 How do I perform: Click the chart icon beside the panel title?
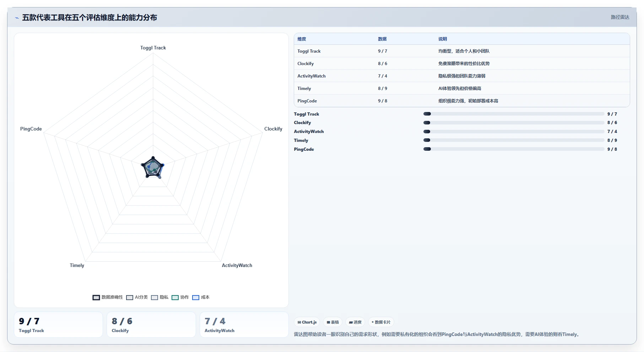click(x=17, y=18)
